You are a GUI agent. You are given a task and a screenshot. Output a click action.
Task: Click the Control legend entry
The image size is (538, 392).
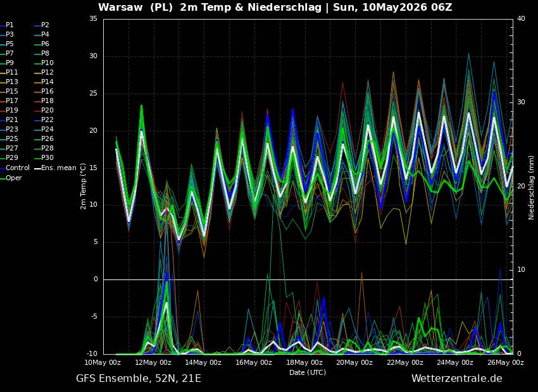click(15, 168)
